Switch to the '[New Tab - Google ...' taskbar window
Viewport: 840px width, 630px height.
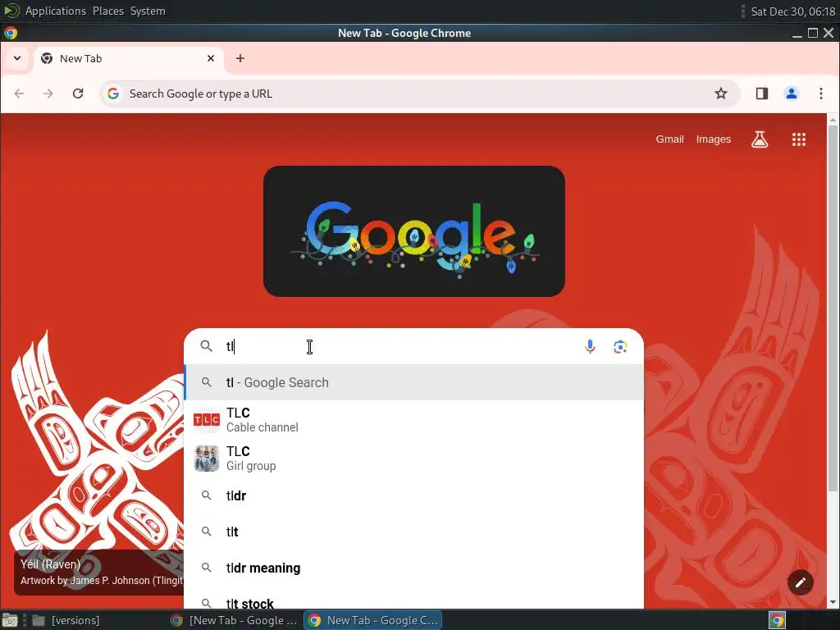coord(234,620)
